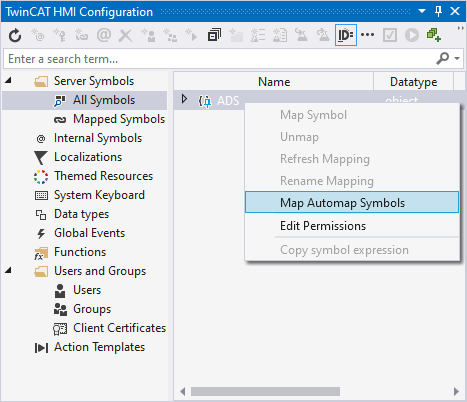467x402 pixels.
Task: Click the collapse all windows icon
Action: 214,35
